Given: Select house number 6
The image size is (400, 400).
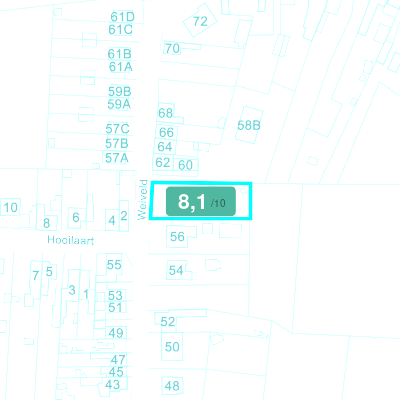Looking at the screenshot, I should [x=76, y=217].
